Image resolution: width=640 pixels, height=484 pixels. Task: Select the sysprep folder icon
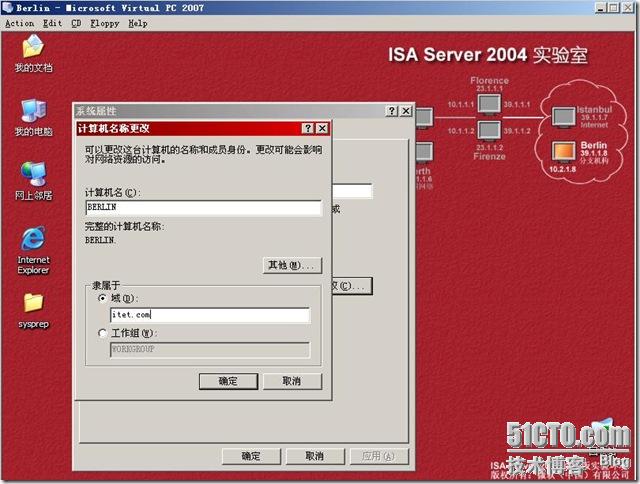click(33, 311)
